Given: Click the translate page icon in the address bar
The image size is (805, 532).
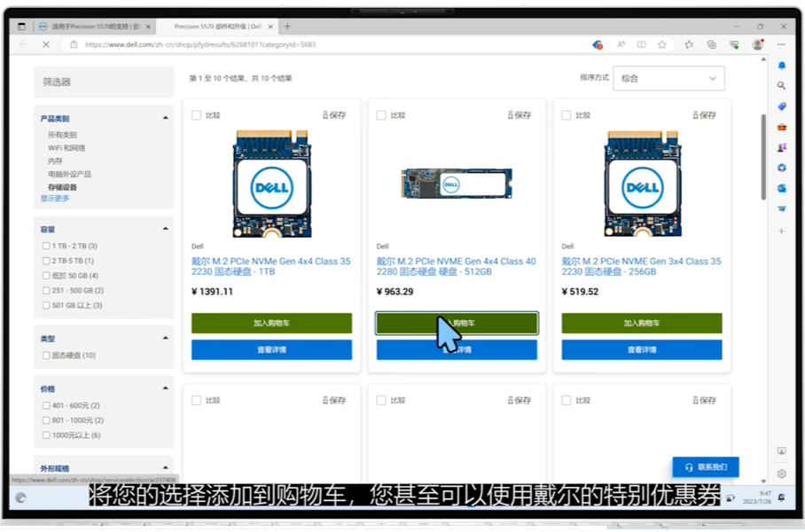Looking at the screenshot, I should (x=596, y=43).
